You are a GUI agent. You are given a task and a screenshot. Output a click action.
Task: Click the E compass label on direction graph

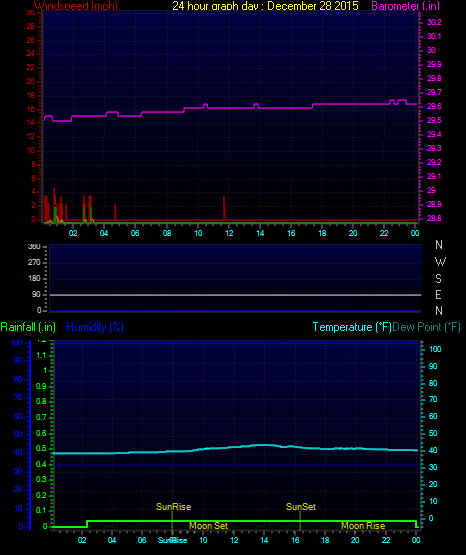click(x=438, y=294)
